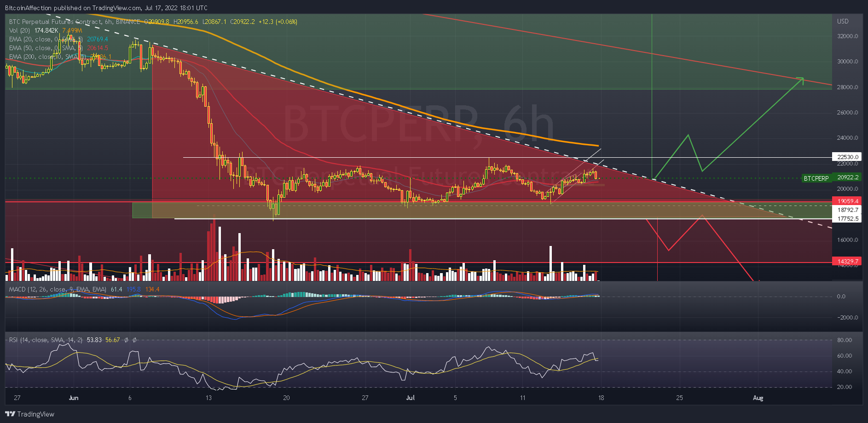Click the 32000.0 price axis label
Screen dimensions: 868x423
point(848,36)
